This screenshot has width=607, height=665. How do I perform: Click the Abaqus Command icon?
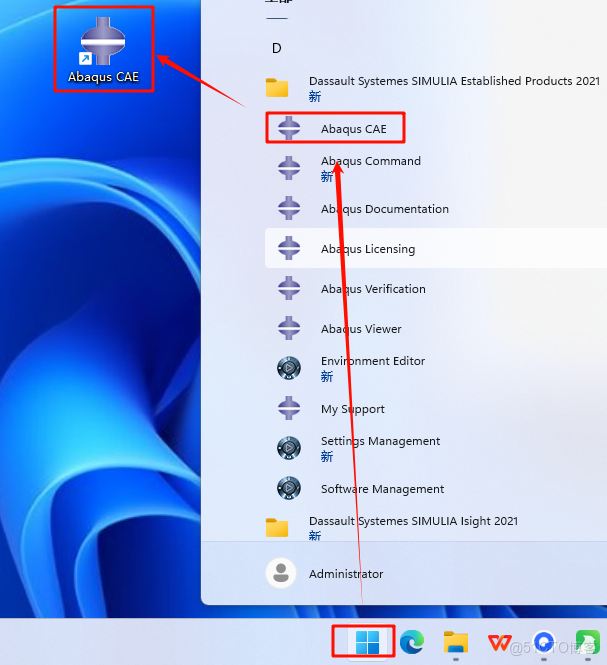pyautogui.click(x=289, y=168)
